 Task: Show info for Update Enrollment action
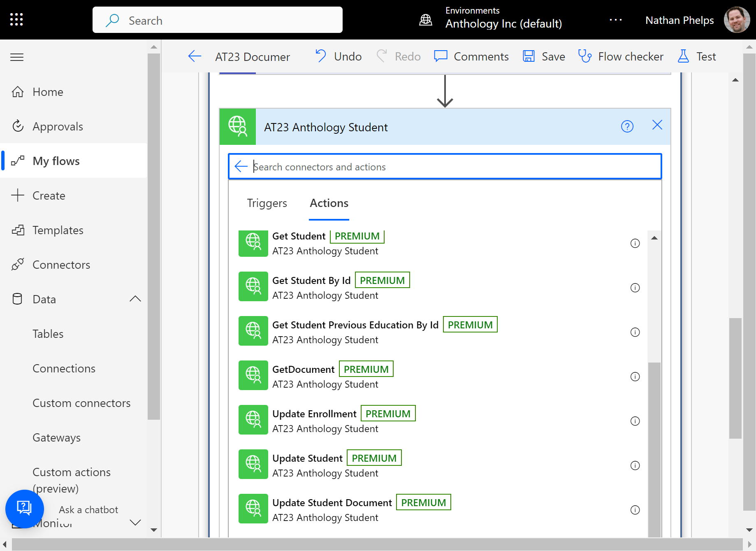pyautogui.click(x=635, y=421)
